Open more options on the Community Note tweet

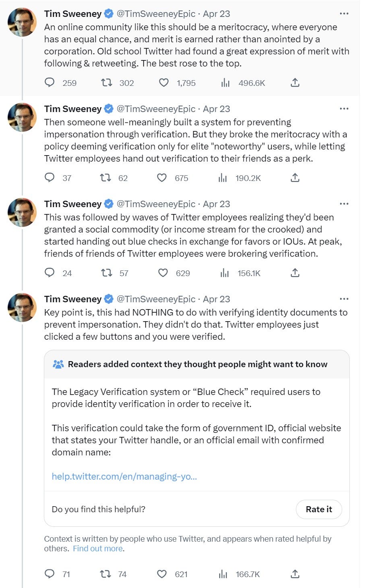coord(344,298)
